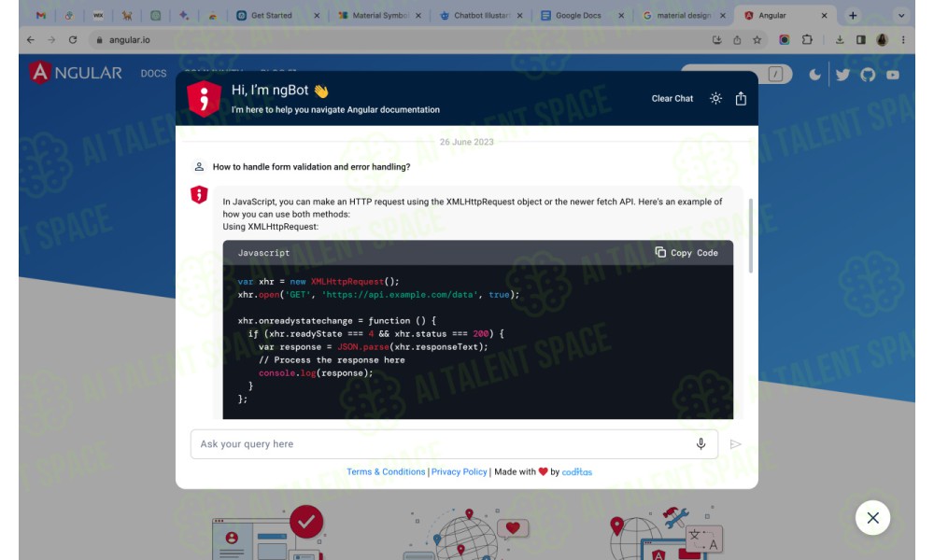Open the browser downloads
This screenshot has height=560, width=934.
coord(840,40)
